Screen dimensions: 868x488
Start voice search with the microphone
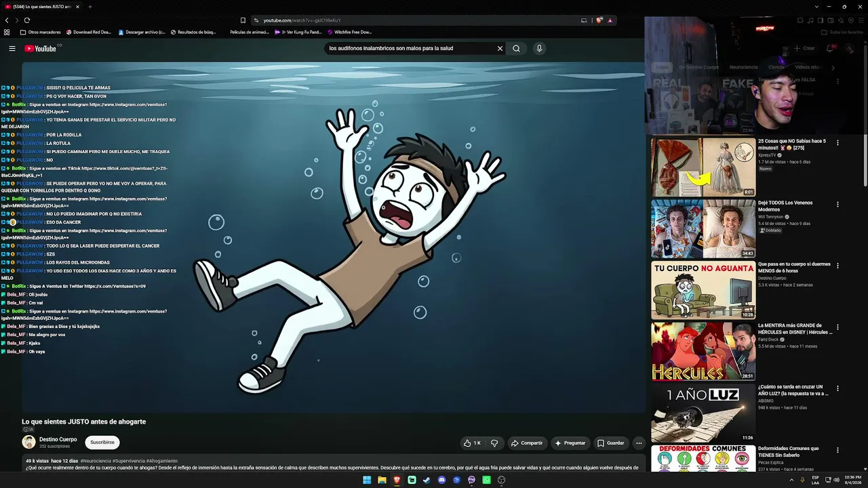point(539,48)
